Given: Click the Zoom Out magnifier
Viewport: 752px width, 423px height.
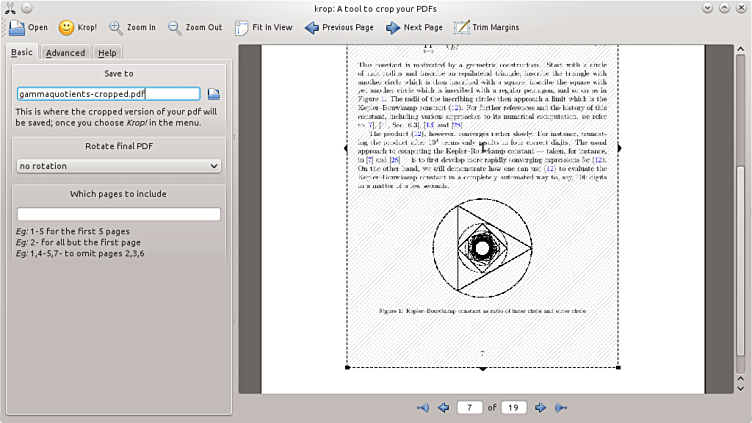Looking at the screenshot, I should tap(195, 28).
